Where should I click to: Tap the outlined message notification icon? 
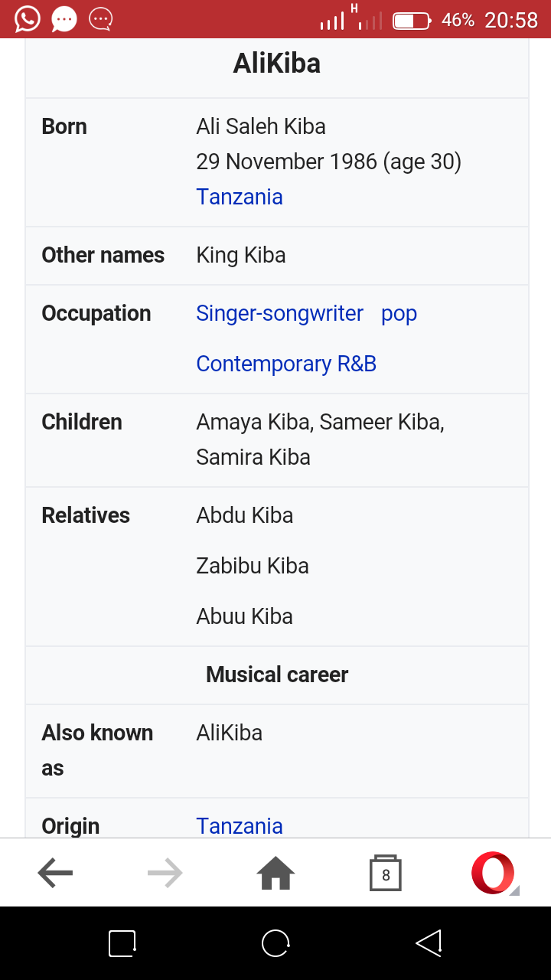100,19
